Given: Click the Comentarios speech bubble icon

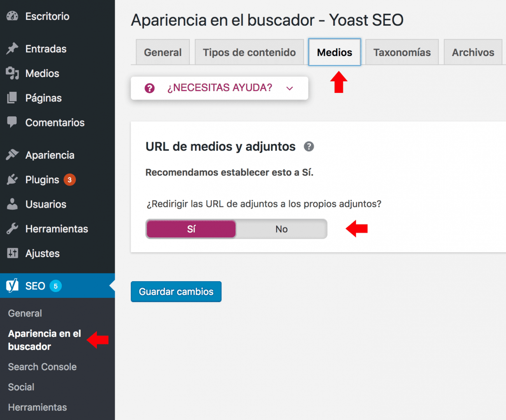Looking at the screenshot, I should click(12, 122).
